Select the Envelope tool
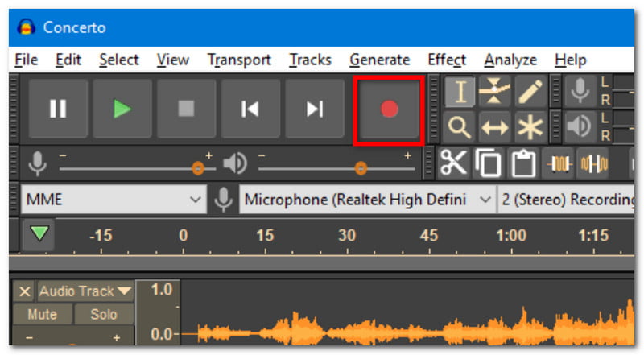Image resolution: width=644 pixels, height=355 pixels. point(494,91)
